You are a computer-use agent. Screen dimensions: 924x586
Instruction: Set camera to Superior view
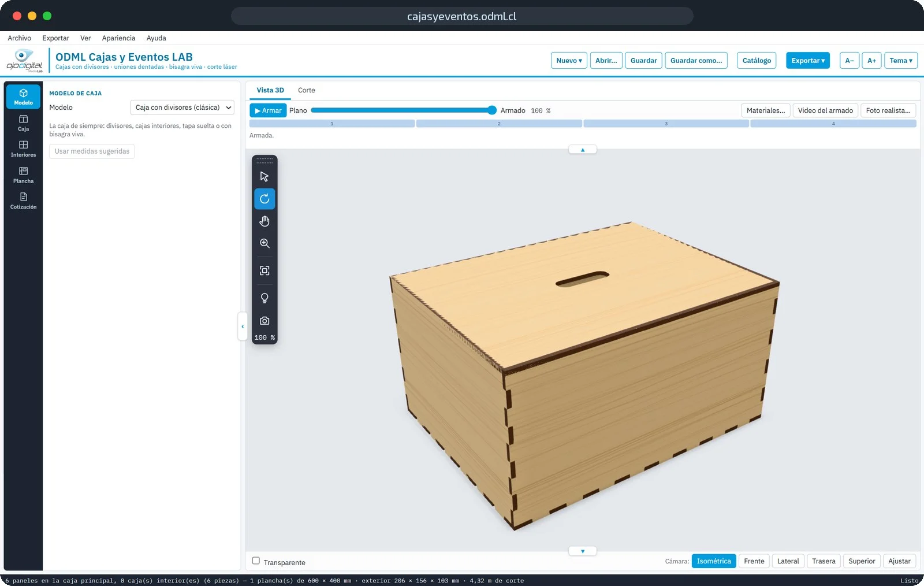pyautogui.click(x=862, y=561)
